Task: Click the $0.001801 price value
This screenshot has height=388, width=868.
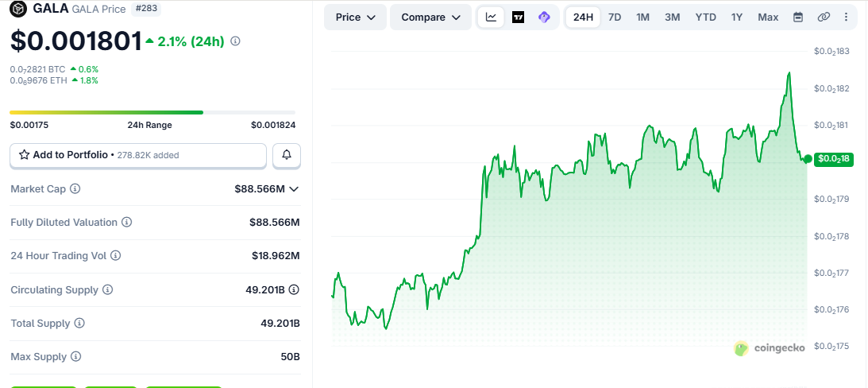Action: (76, 41)
